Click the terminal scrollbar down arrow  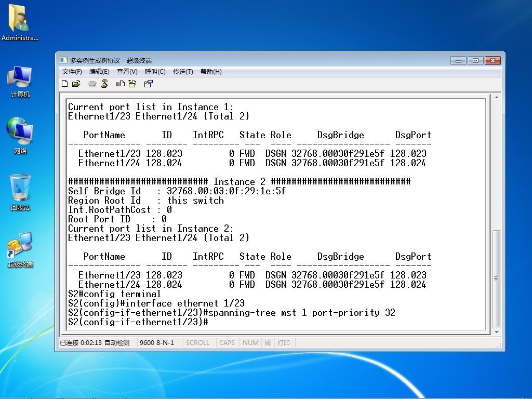pos(496,332)
